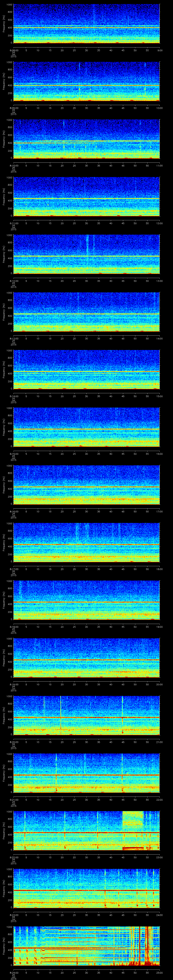Click the 18:00 end time label
Screen dimensions: 173x980
tap(160, 569)
